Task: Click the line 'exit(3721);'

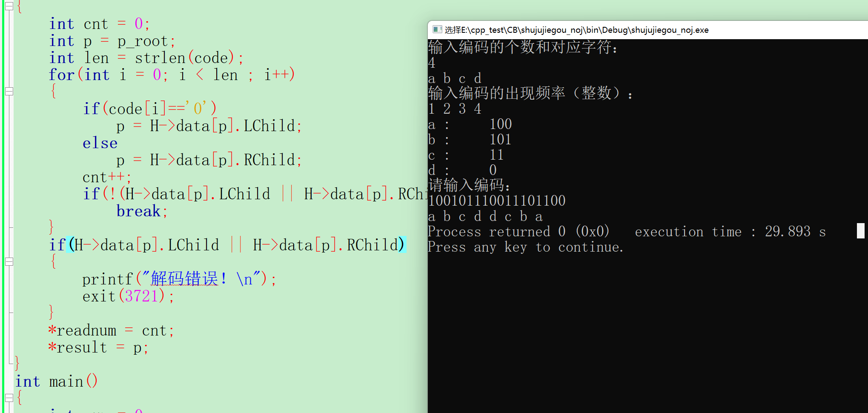Action: (128, 296)
